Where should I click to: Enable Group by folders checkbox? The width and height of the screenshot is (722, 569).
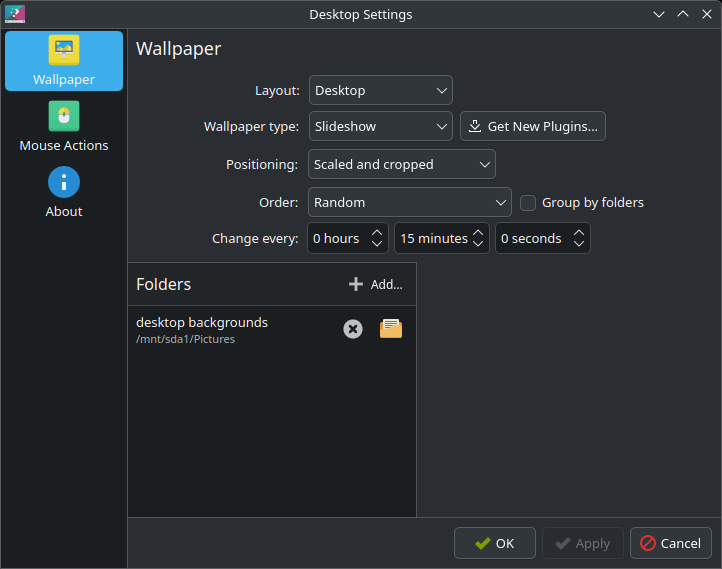[x=529, y=203]
